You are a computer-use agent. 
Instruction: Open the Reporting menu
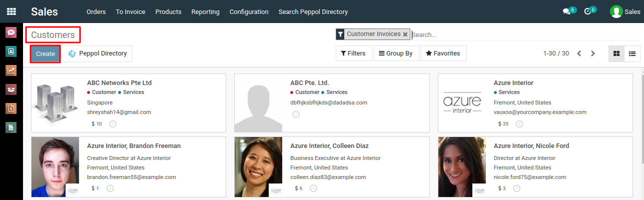pyautogui.click(x=205, y=11)
